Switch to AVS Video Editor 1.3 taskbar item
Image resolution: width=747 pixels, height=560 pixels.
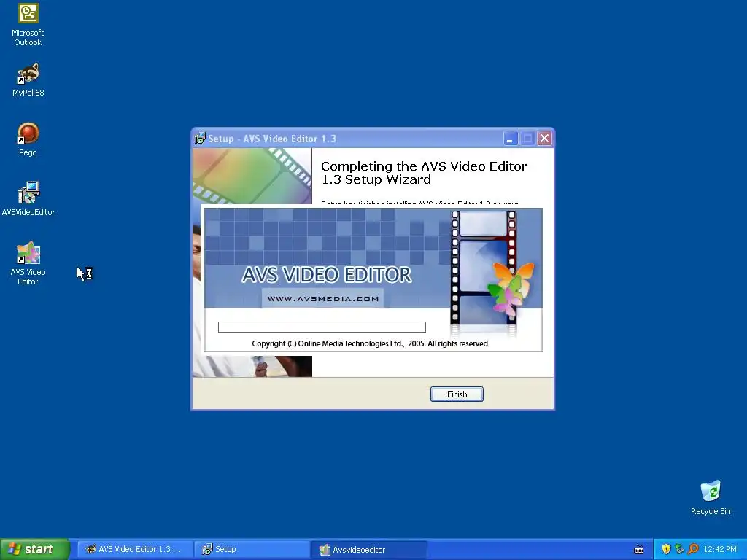[x=135, y=549]
